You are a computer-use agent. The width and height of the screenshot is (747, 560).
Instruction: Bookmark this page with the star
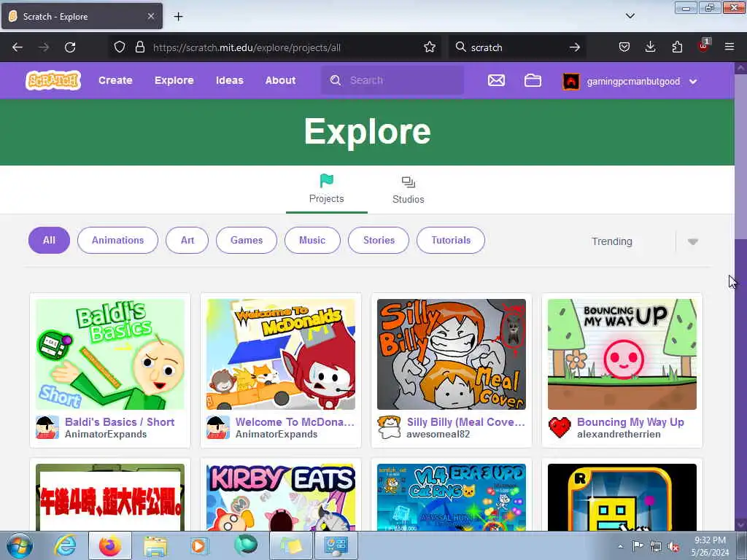(429, 47)
